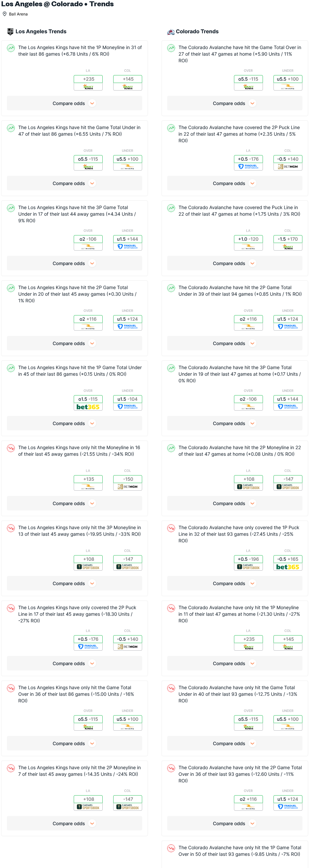This screenshot has width=309, height=868.
Task: Click BetMGM logo under Kings away Moneyline -150
Action: coord(127,487)
